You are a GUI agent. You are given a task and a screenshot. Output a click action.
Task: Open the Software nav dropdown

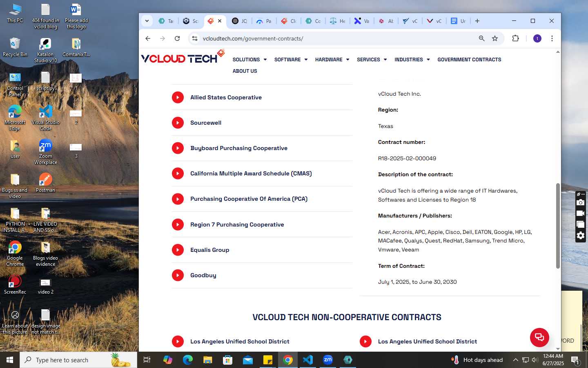click(x=291, y=60)
